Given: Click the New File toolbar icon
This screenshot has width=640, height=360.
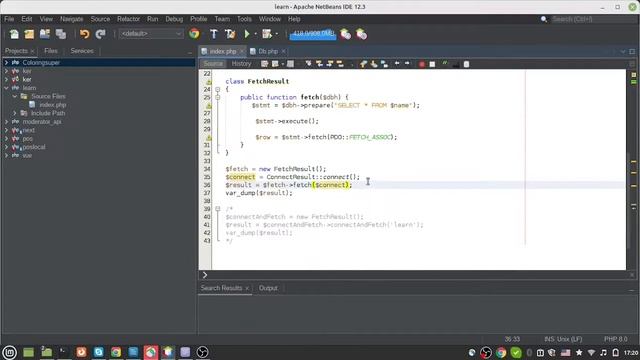Looking at the screenshot, I should 14,34.
